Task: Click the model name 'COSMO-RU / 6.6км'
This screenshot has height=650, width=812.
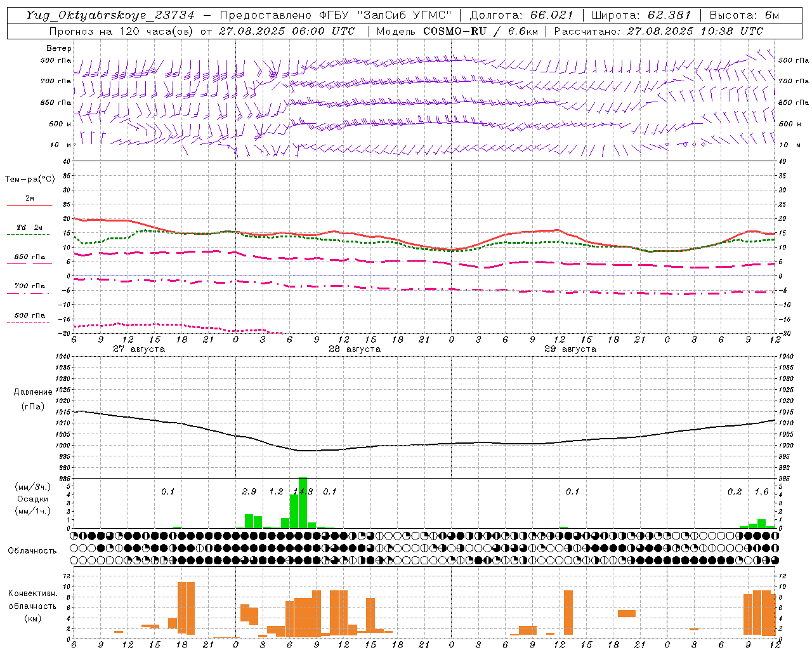Action: [480, 31]
